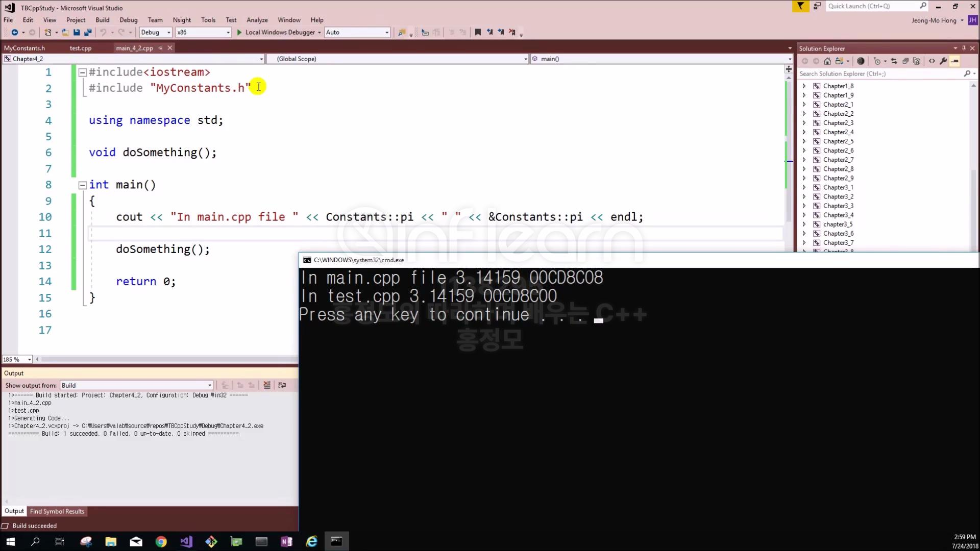
Task: Click Save All toolbar icon
Action: click(88, 32)
